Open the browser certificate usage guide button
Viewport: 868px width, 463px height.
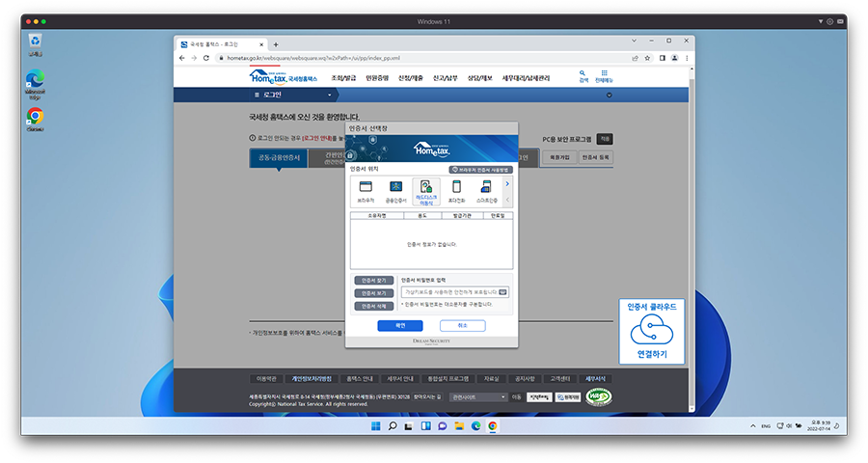pyautogui.click(x=480, y=170)
